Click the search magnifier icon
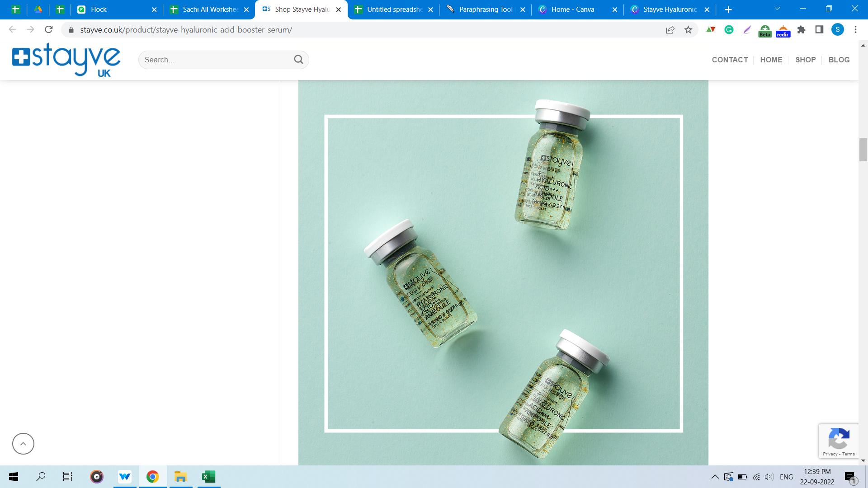The width and height of the screenshot is (868, 488). click(x=298, y=60)
